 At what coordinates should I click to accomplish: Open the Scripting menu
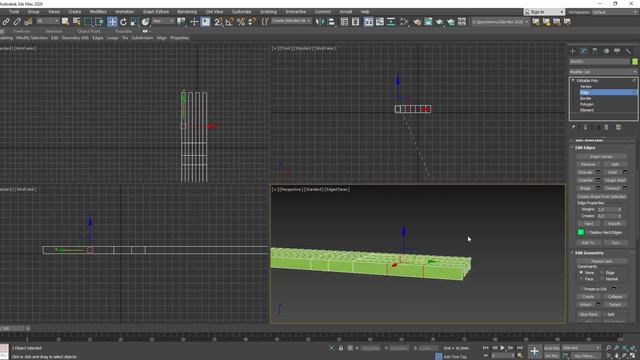(x=268, y=12)
